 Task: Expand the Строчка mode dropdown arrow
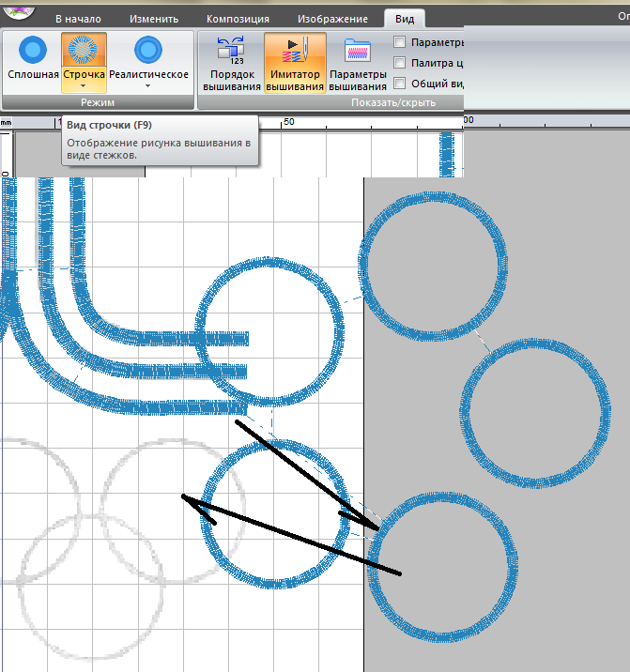84,86
